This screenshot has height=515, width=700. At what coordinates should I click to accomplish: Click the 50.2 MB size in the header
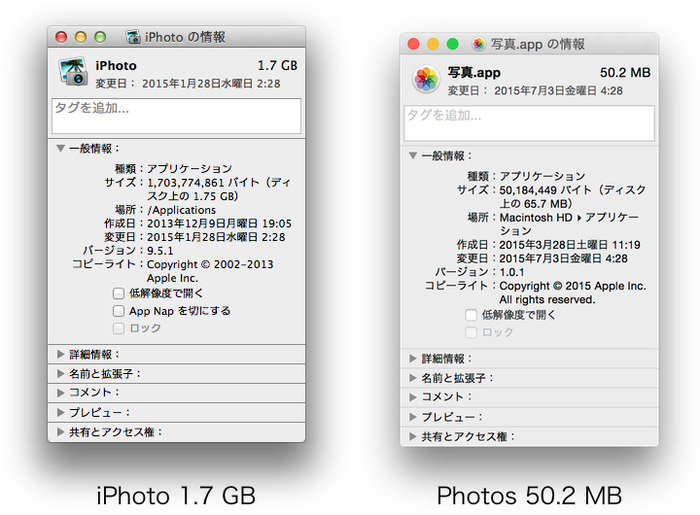[625, 72]
